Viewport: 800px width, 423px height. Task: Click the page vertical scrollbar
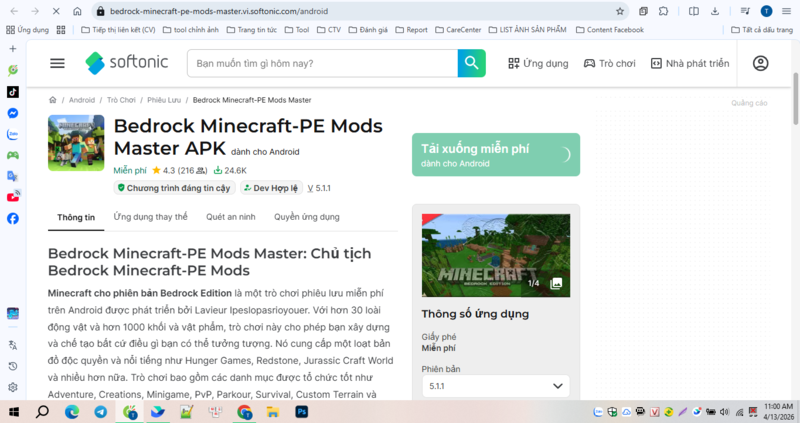[x=795, y=99]
